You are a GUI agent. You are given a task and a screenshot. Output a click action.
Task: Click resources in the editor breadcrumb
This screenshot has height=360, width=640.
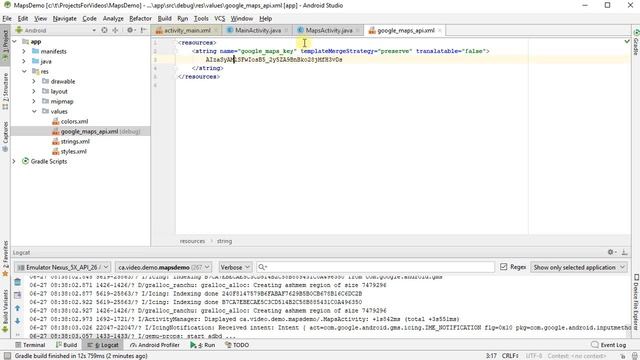pos(192,241)
